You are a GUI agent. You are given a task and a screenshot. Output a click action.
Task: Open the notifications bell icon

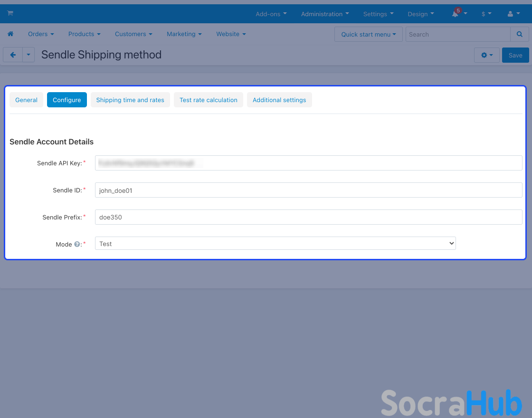456,14
